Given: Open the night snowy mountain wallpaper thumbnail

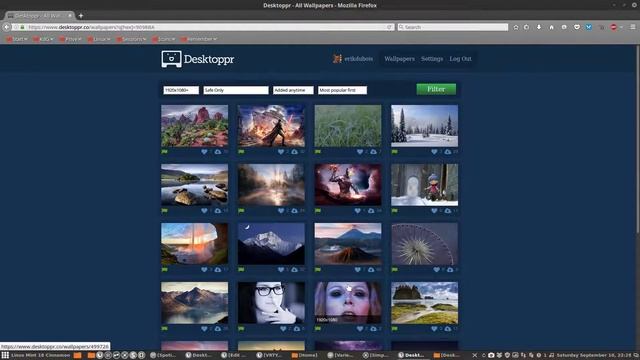Looking at the screenshot, I should [x=271, y=244].
